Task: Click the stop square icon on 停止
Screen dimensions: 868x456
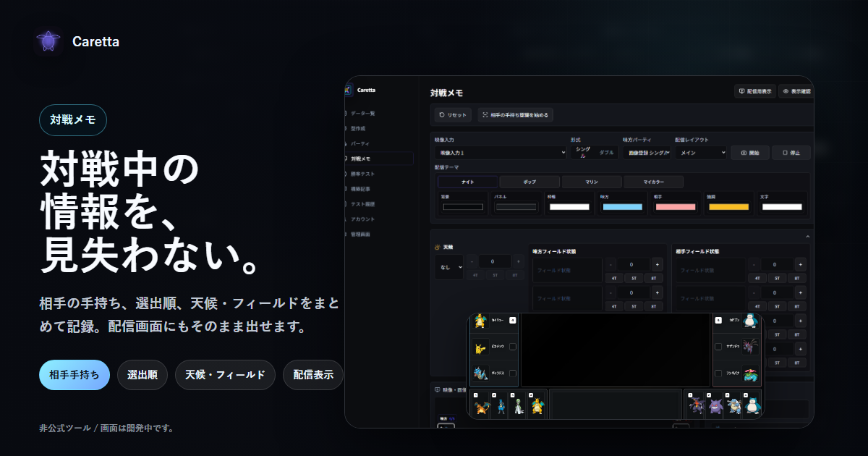Action: (x=784, y=153)
